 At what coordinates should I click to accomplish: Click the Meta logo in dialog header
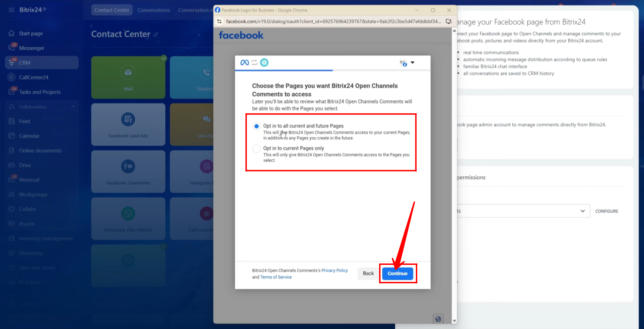(x=245, y=62)
